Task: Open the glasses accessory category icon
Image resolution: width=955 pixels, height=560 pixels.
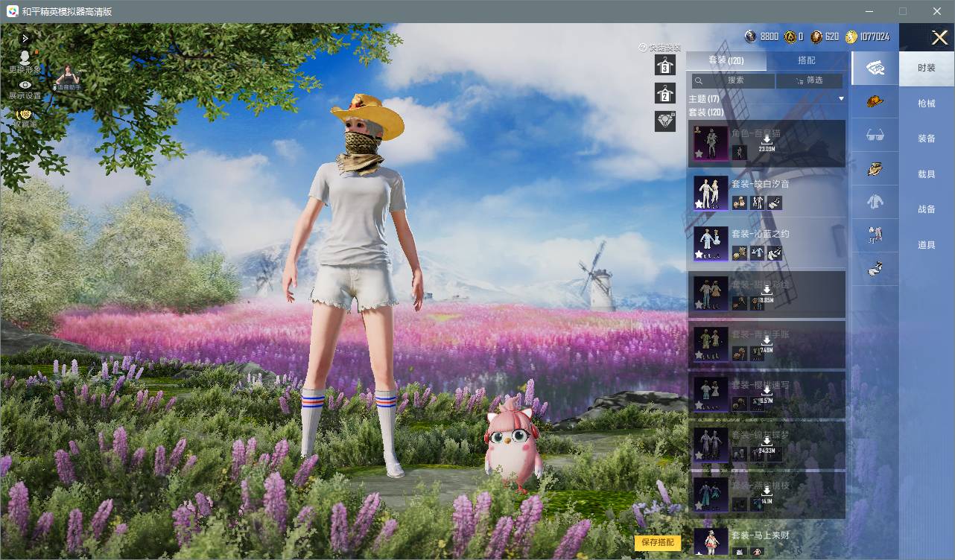Action: [875, 136]
